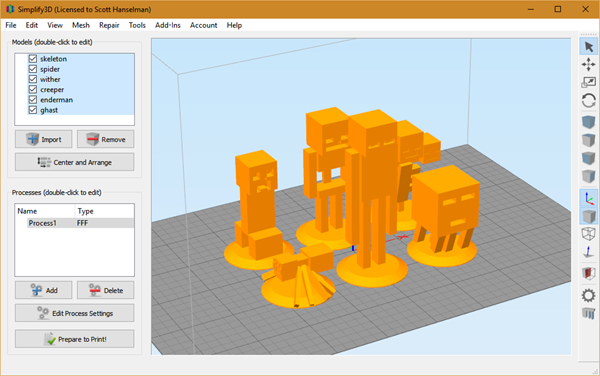Toggle wireframe model rendering icon
600x376 pixels.
pos(589,234)
